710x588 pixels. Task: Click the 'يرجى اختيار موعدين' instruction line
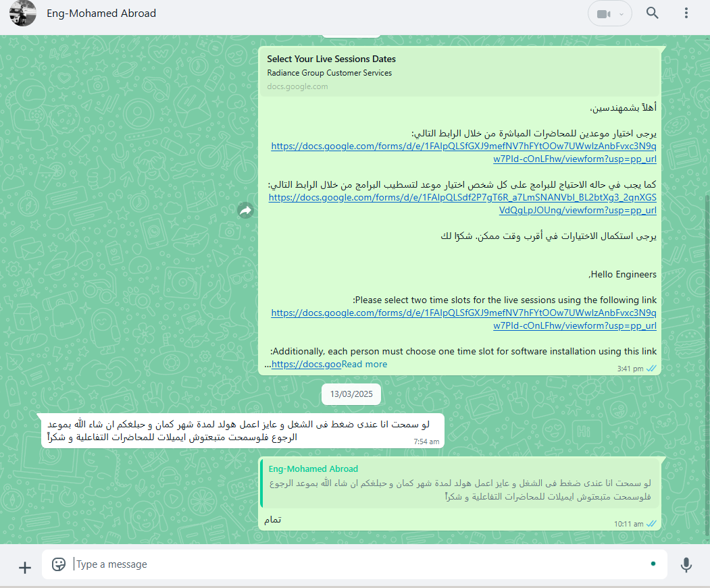[x=534, y=134]
